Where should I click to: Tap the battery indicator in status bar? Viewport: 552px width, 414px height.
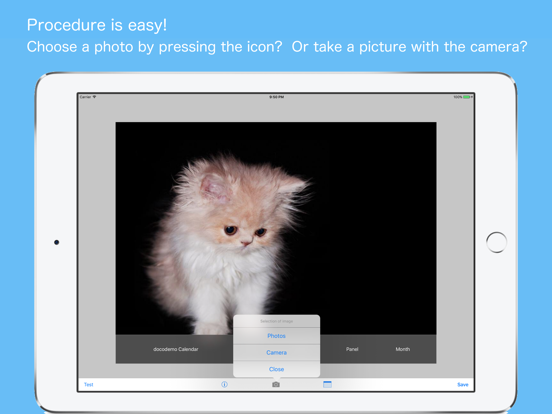click(x=467, y=97)
